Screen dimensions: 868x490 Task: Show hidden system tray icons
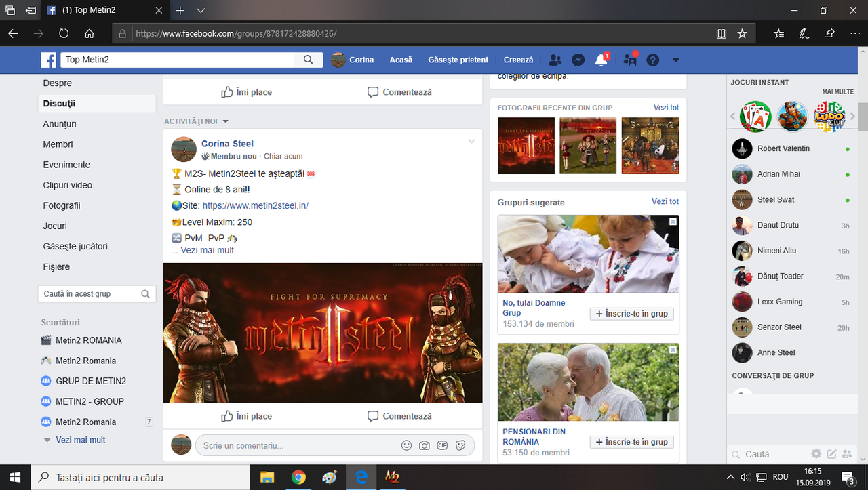click(x=730, y=477)
